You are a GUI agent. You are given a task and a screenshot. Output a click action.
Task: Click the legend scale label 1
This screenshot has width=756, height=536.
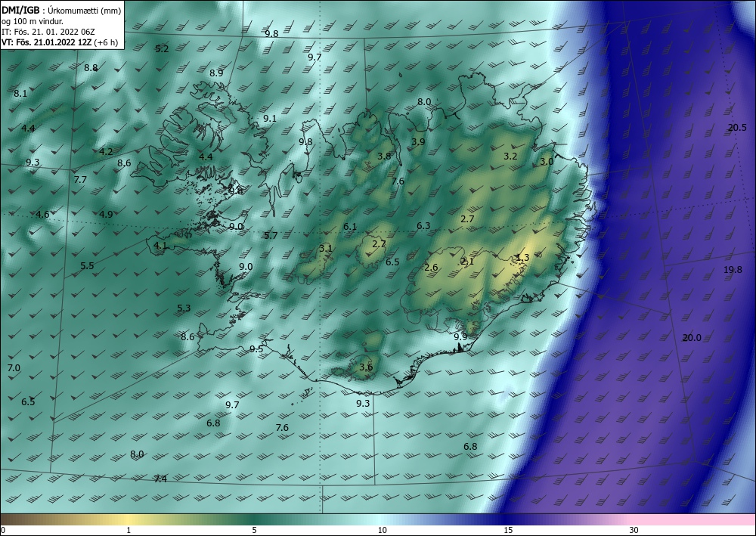point(129,530)
